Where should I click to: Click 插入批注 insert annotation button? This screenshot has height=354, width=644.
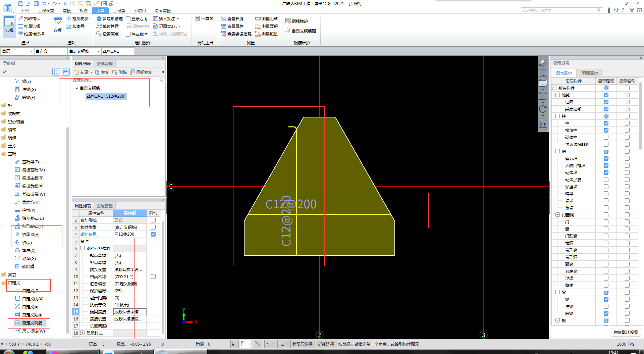166,18
